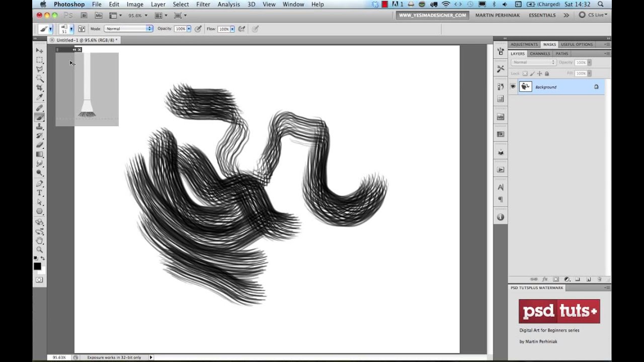Select the Move tool

pos(39,50)
